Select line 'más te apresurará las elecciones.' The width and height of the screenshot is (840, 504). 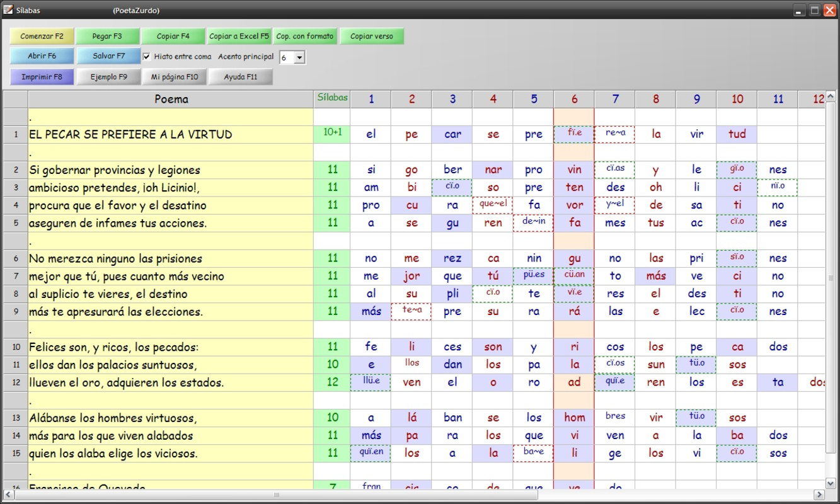pos(171,311)
